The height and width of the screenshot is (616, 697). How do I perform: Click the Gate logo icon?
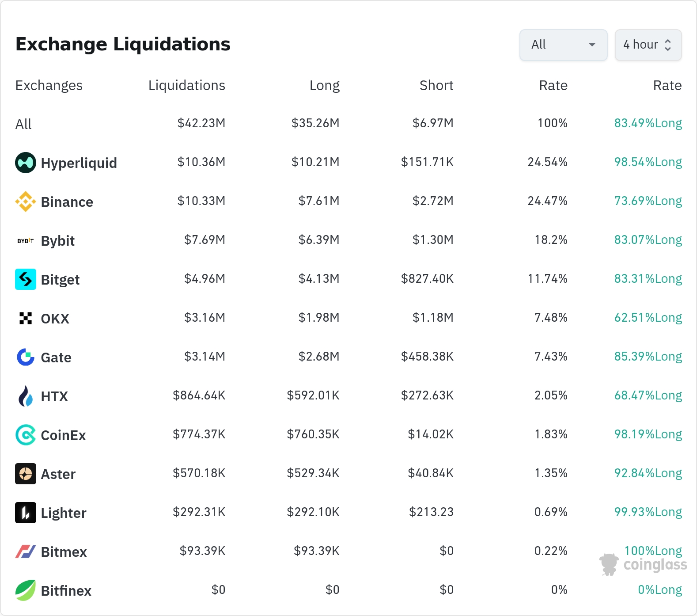click(26, 357)
